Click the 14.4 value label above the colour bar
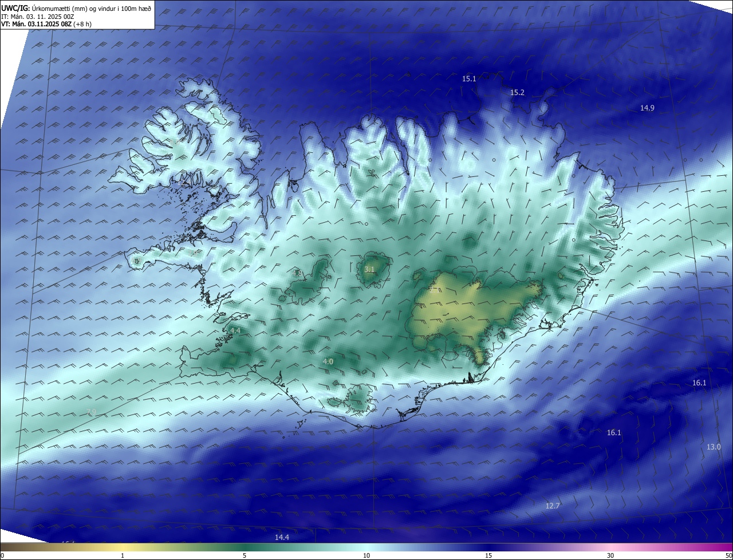The width and height of the screenshot is (733, 560). 282,537
